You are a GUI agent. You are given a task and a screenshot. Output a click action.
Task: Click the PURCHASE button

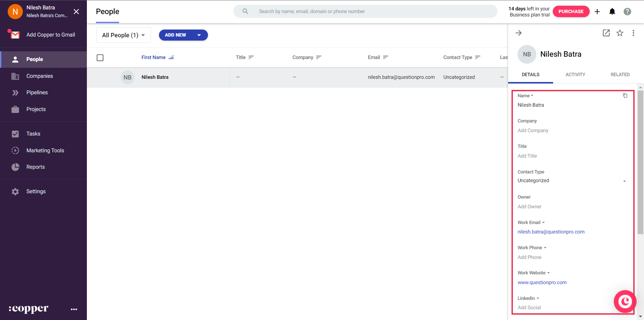click(x=571, y=11)
